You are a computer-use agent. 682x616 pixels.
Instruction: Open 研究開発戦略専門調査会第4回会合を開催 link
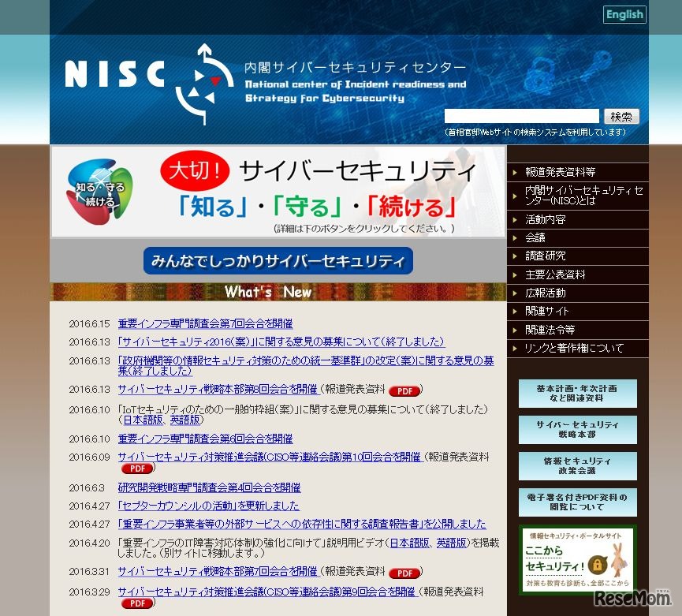[209, 487]
